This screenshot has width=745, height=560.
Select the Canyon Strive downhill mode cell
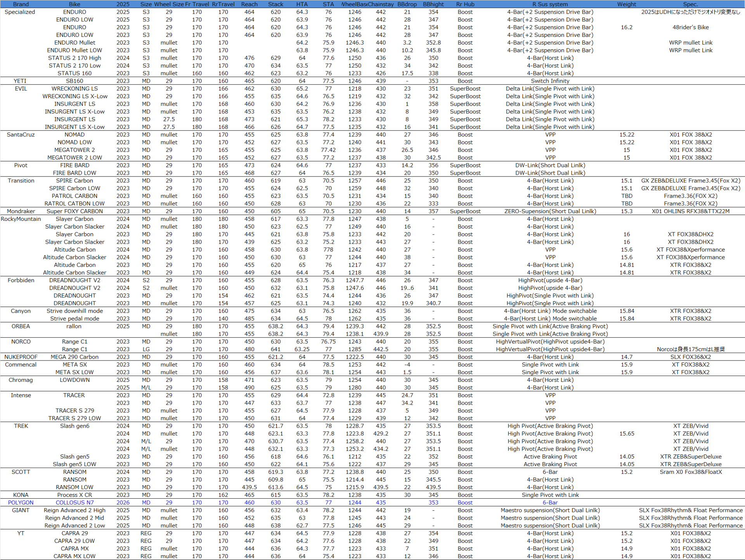[x=74, y=311]
